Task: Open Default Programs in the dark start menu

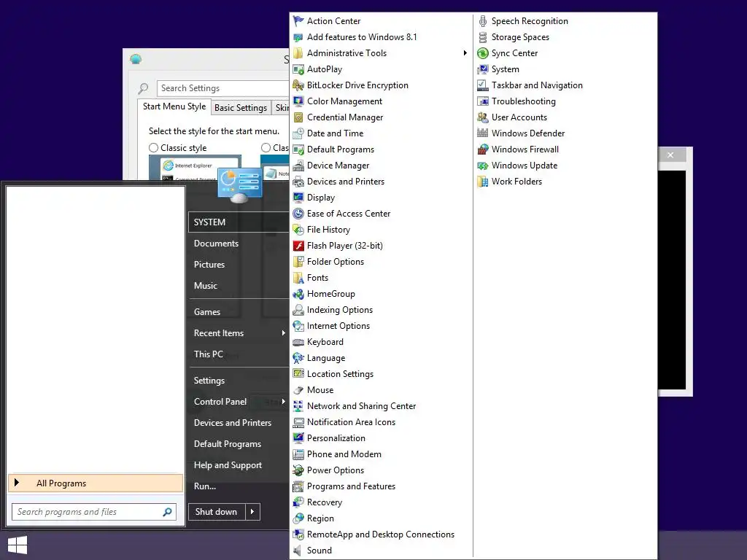Action: [x=228, y=444]
